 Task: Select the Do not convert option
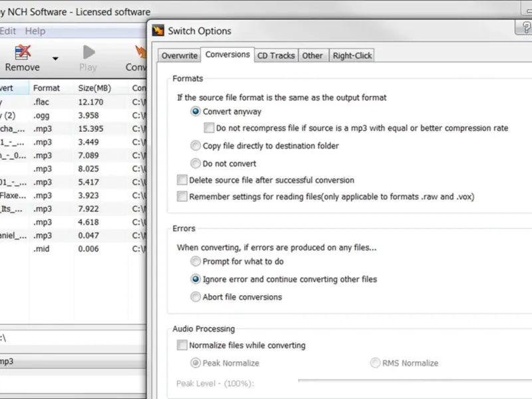(x=196, y=163)
